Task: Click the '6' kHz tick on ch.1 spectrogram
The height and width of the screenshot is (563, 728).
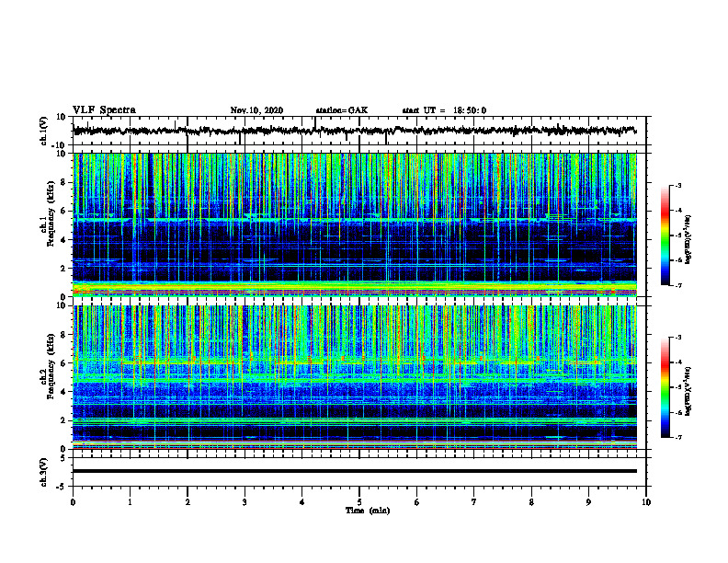Action: [63, 211]
